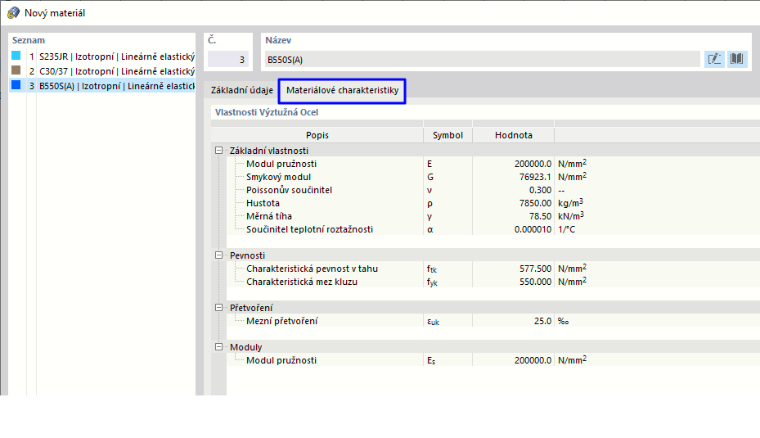Switch to the Základní údaje tab

pyautogui.click(x=241, y=90)
